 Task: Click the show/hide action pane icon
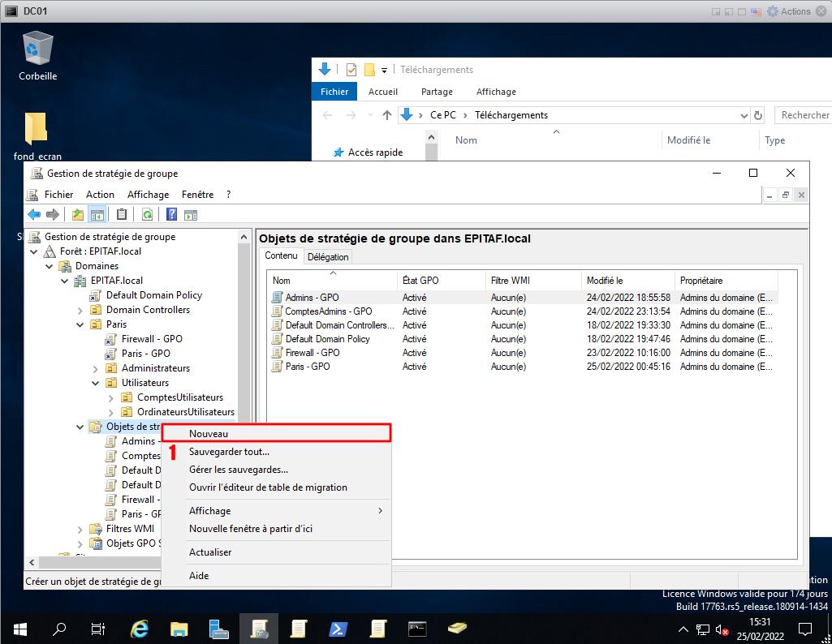pyautogui.click(x=191, y=215)
